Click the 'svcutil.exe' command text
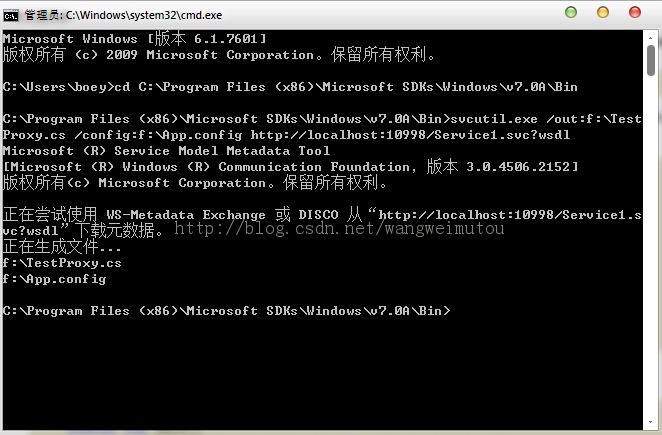Viewport: 662px width, 435px height. point(494,119)
